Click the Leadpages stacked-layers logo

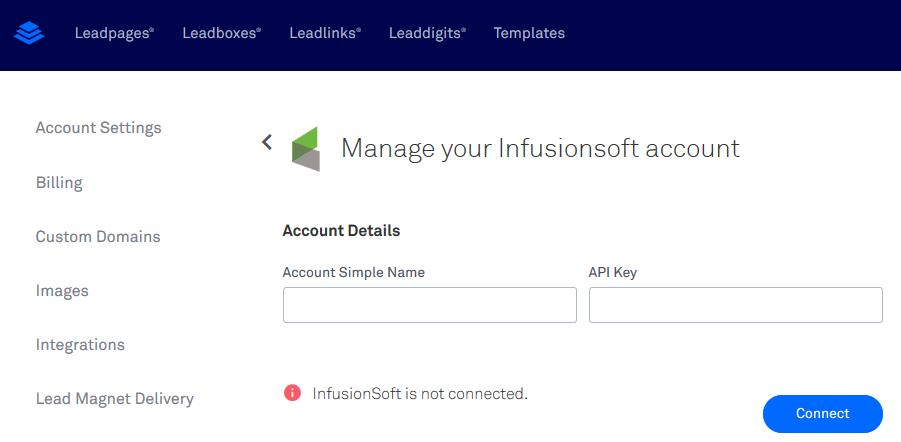[x=29, y=33]
